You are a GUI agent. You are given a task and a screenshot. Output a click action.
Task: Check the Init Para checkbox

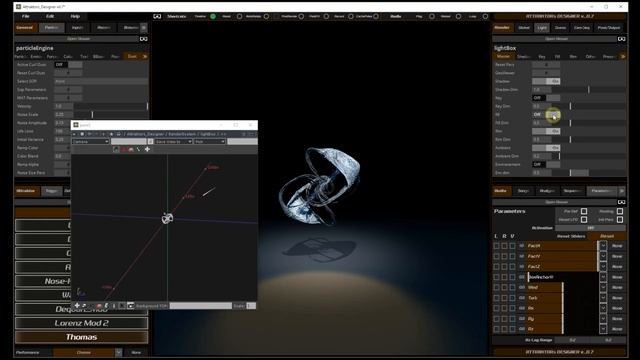coord(620,220)
